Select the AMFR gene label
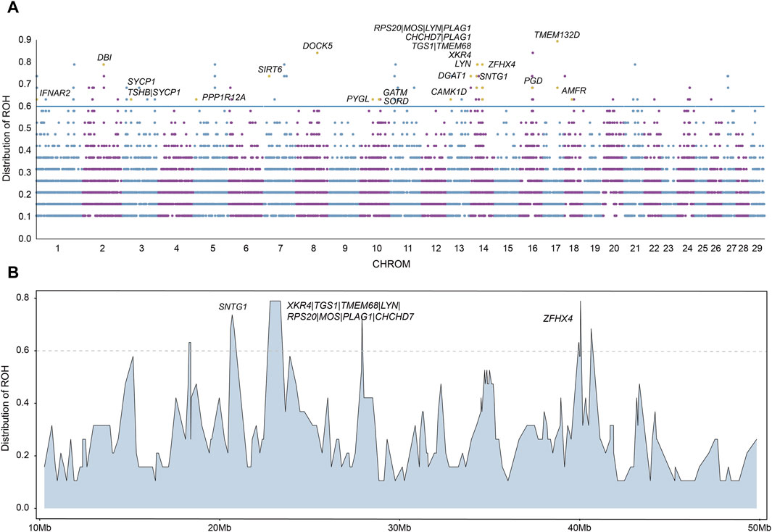The width and height of the screenshot is (772, 532). click(573, 91)
